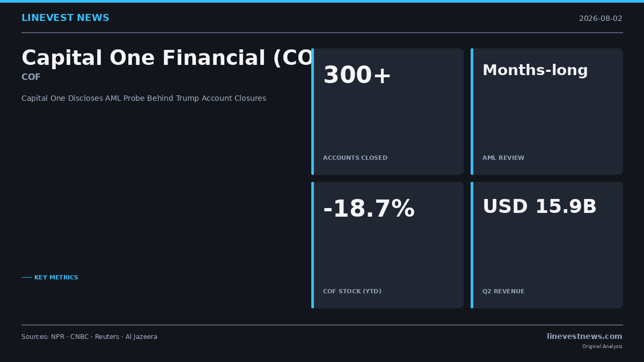
Task: Click the 300+ metric value
Action: point(357,76)
